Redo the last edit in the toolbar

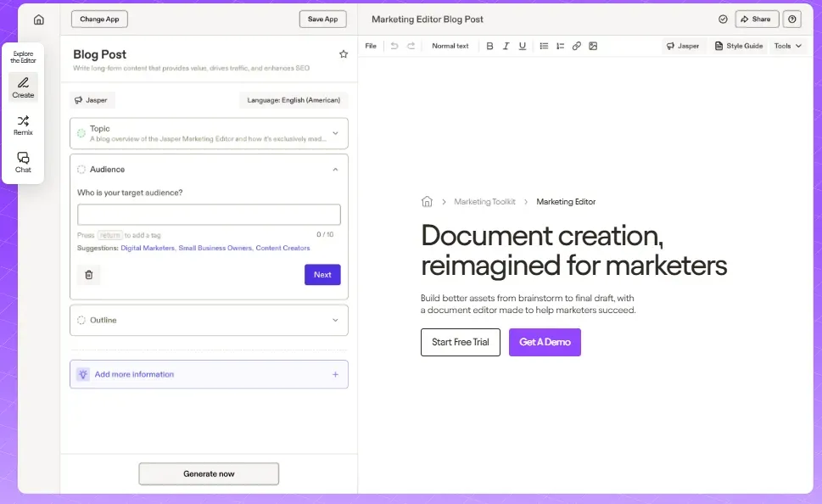point(411,46)
